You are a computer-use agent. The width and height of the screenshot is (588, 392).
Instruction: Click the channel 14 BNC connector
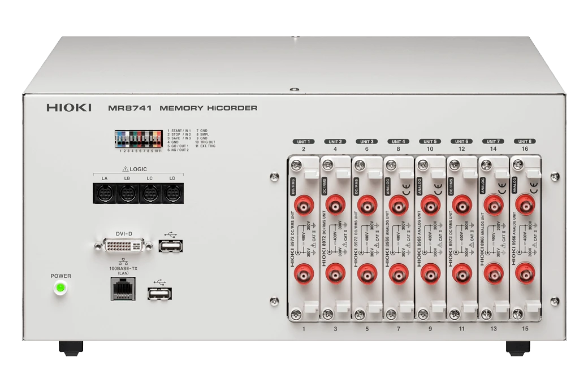point(494,204)
